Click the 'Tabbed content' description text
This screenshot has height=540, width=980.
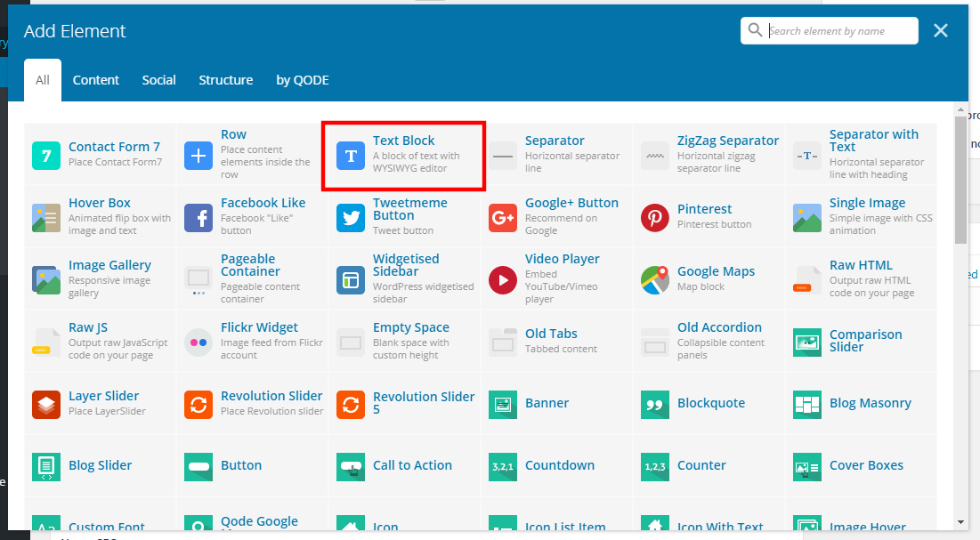[x=562, y=349]
